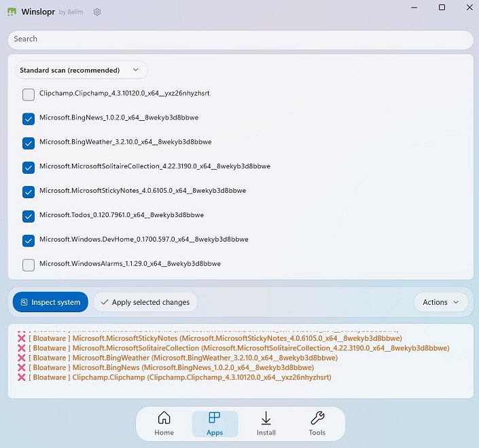Viewport: 479px width, 448px height.
Task: Click the Inspect system button
Action: point(50,302)
